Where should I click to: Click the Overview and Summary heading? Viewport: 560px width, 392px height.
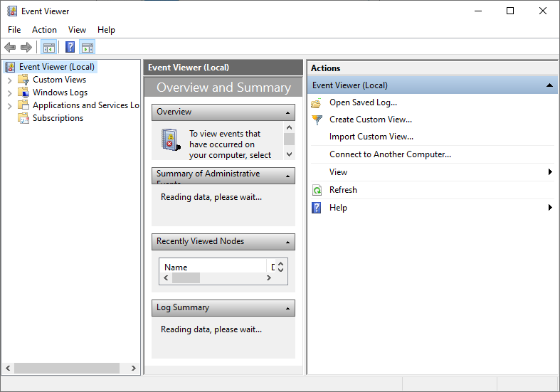click(223, 88)
